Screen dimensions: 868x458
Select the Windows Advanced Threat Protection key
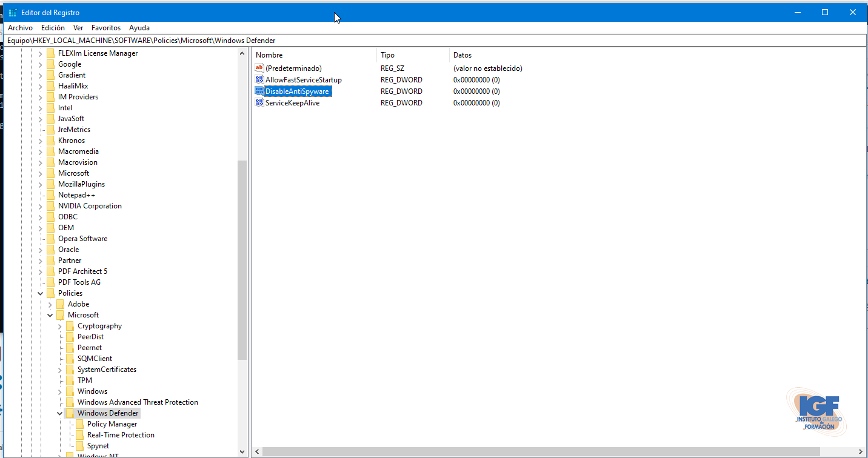click(x=138, y=402)
